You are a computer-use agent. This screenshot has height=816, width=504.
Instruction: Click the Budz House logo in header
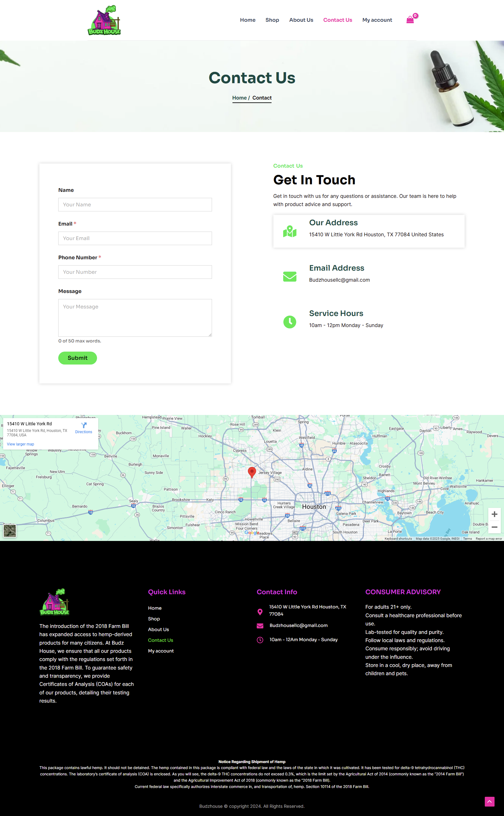tap(104, 20)
